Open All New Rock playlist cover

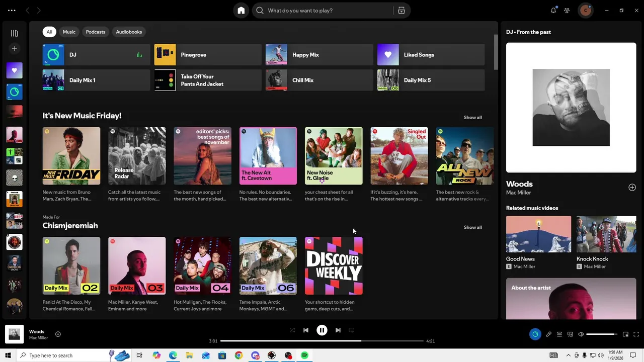point(465,156)
